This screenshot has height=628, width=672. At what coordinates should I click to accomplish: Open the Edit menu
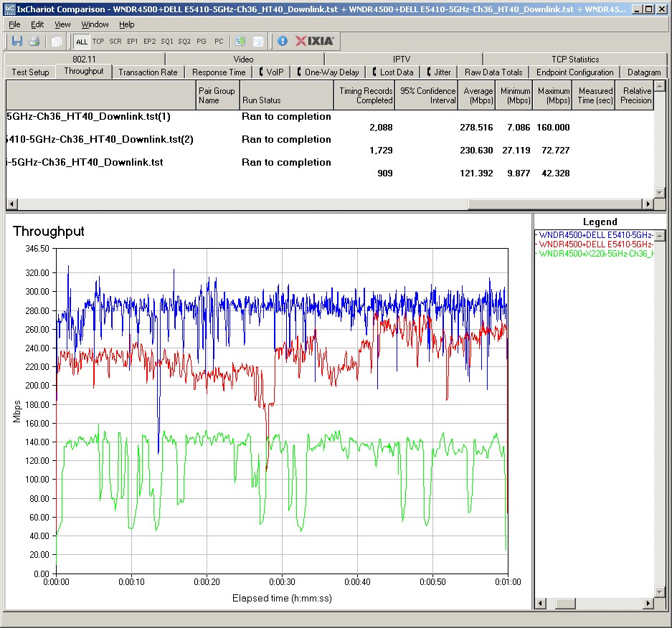point(37,24)
